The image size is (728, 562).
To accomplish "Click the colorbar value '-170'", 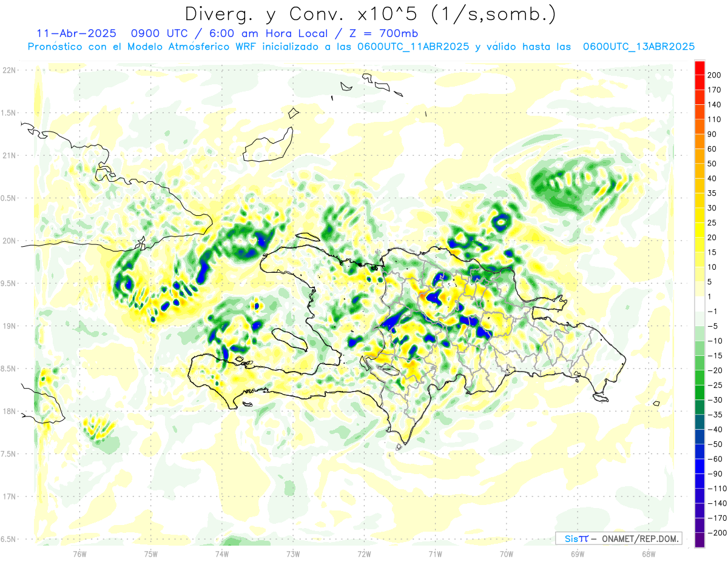I will click(x=716, y=518).
